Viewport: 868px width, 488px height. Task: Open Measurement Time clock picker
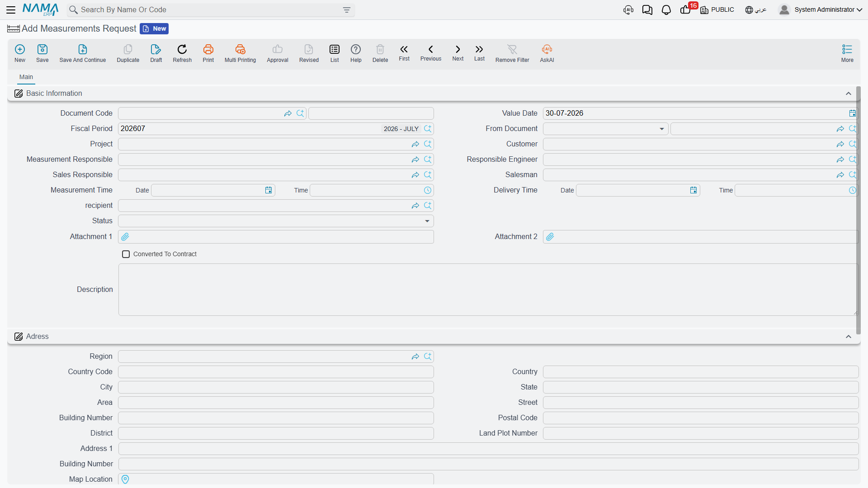[428, 190]
